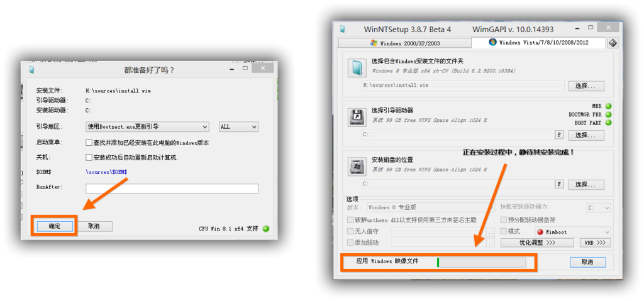This screenshot has width=644, height=301.
Task: Click 选择... button for install.wim source
Action: 586,86
